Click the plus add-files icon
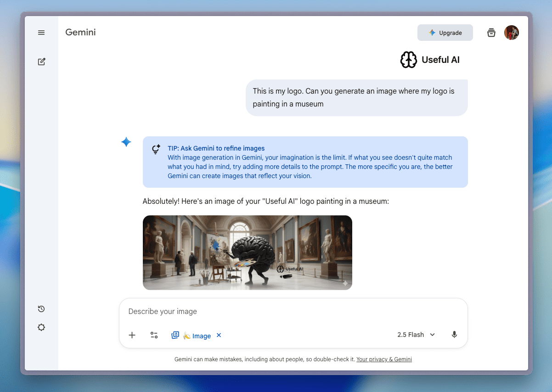This screenshot has height=392, width=552. [x=132, y=335]
